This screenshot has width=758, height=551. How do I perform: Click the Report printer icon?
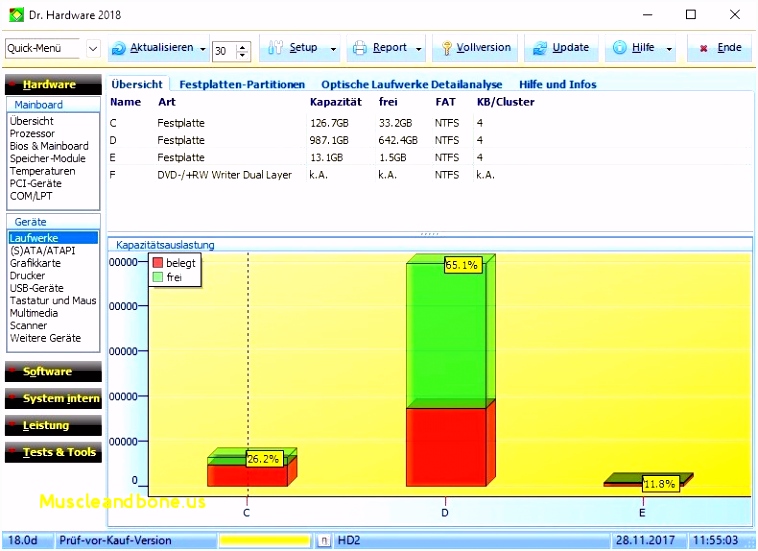pyautogui.click(x=360, y=48)
